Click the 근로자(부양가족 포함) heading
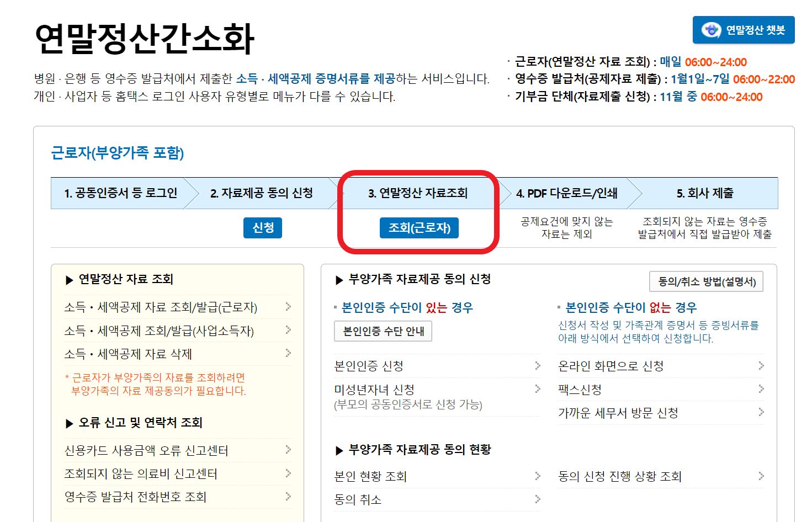 (118, 153)
